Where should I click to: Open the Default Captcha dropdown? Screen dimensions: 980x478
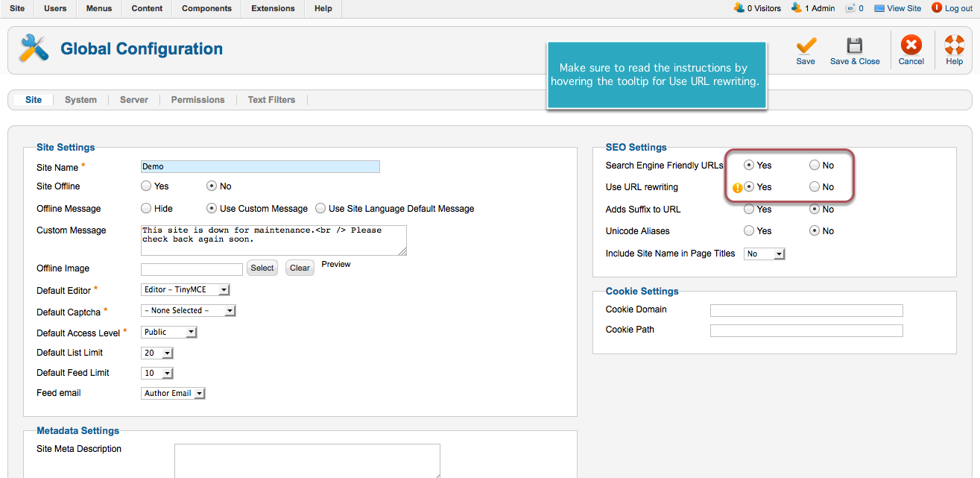click(x=189, y=310)
